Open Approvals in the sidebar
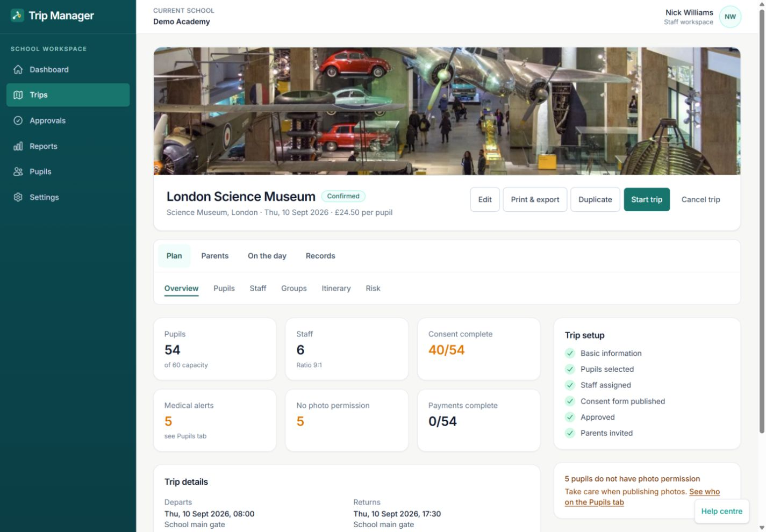766x532 pixels. click(x=68, y=120)
